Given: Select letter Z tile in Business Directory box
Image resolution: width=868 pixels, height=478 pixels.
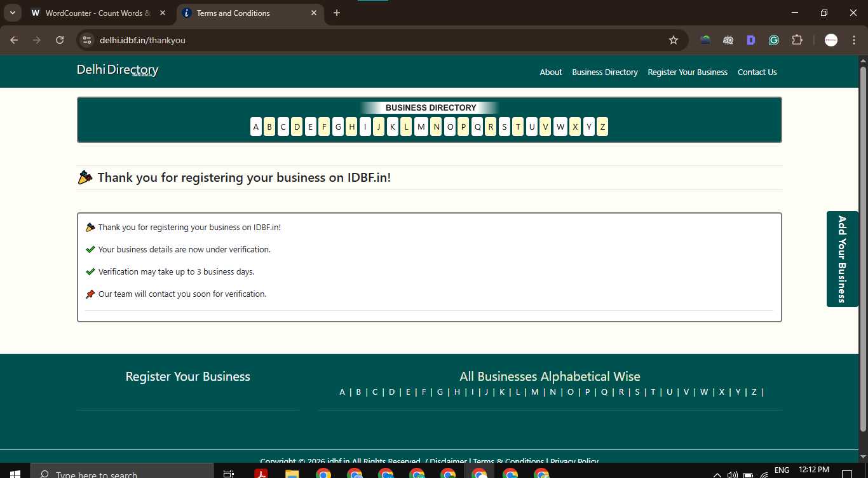Looking at the screenshot, I should (602, 126).
